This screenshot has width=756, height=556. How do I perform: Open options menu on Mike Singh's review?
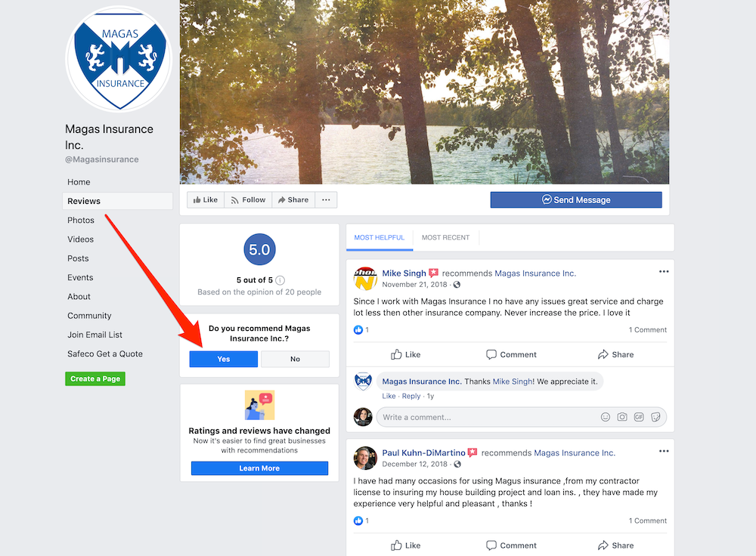[664, 272]
